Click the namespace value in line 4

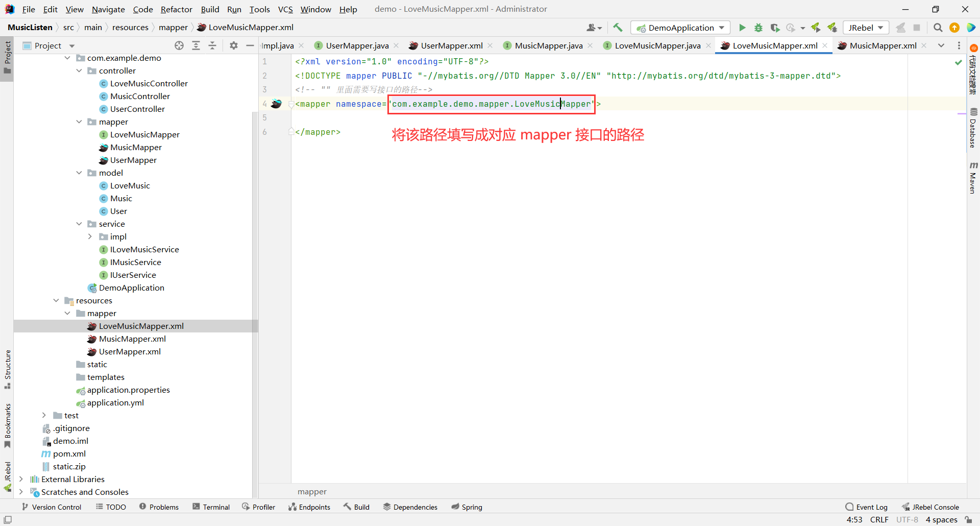pos(491,104)
